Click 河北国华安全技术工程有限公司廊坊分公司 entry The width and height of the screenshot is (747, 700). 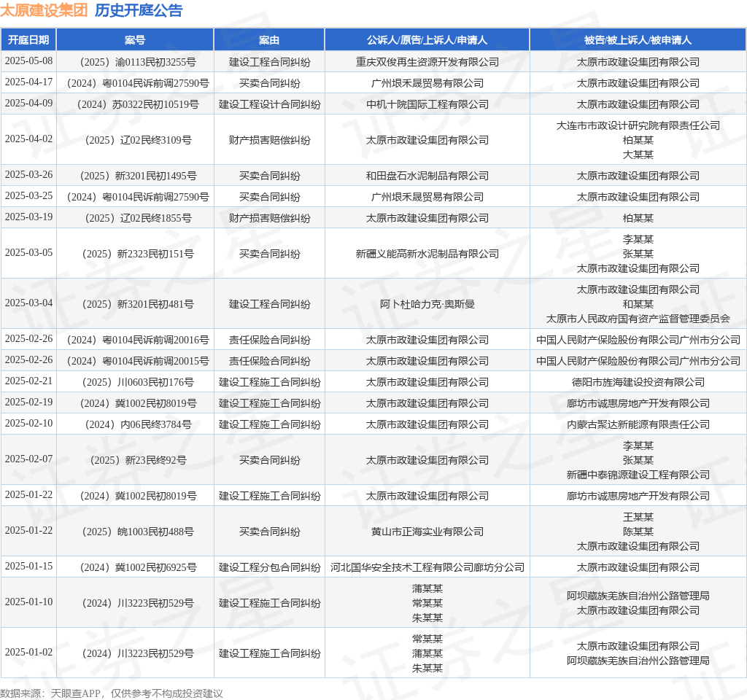coord(427,567)
